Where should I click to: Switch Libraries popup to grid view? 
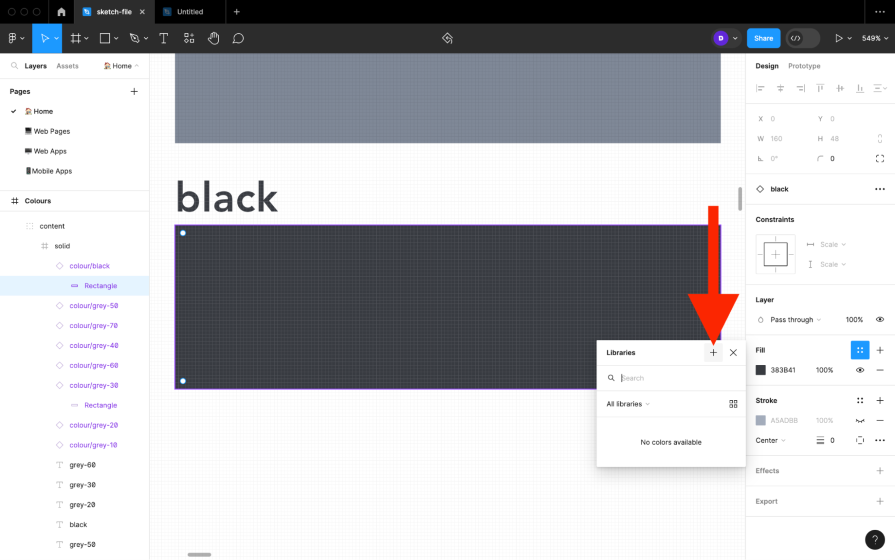733,404
